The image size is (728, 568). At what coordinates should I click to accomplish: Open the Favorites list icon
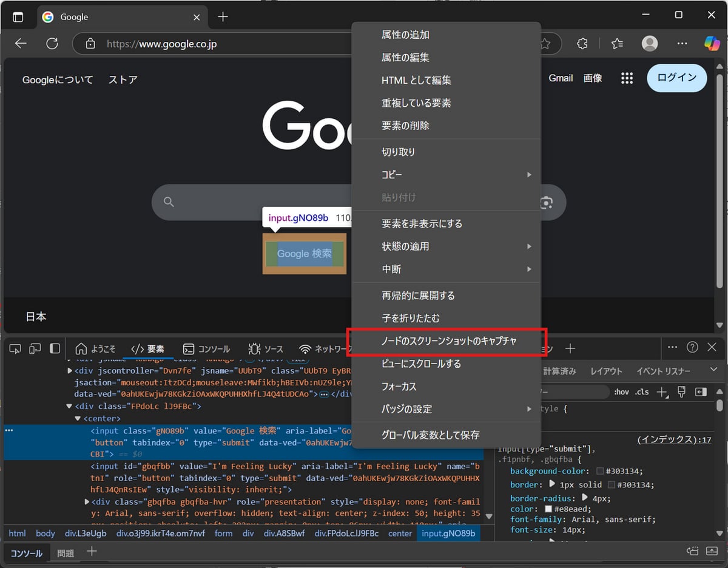(617, 44)
